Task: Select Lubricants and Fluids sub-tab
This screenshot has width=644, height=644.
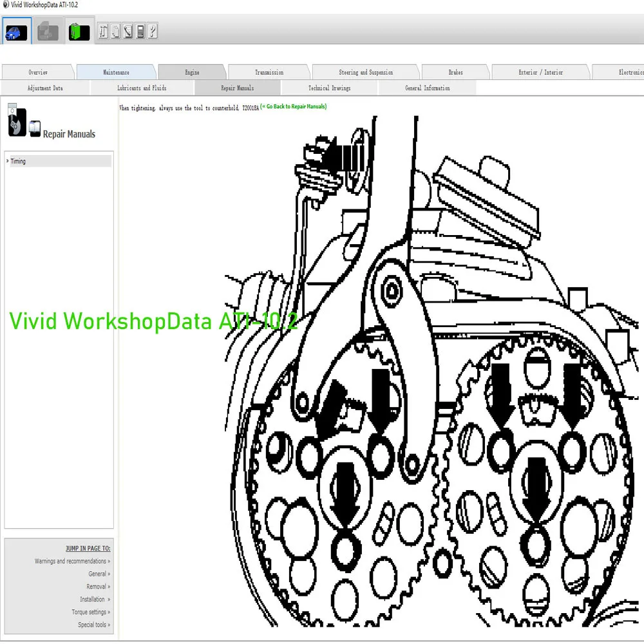Action: pos(142,88)
